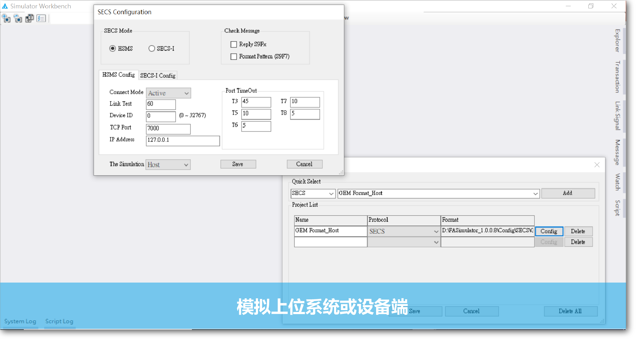Click the save all disks toolbar icon
The image size is (644, 341).
click(30, 19)
